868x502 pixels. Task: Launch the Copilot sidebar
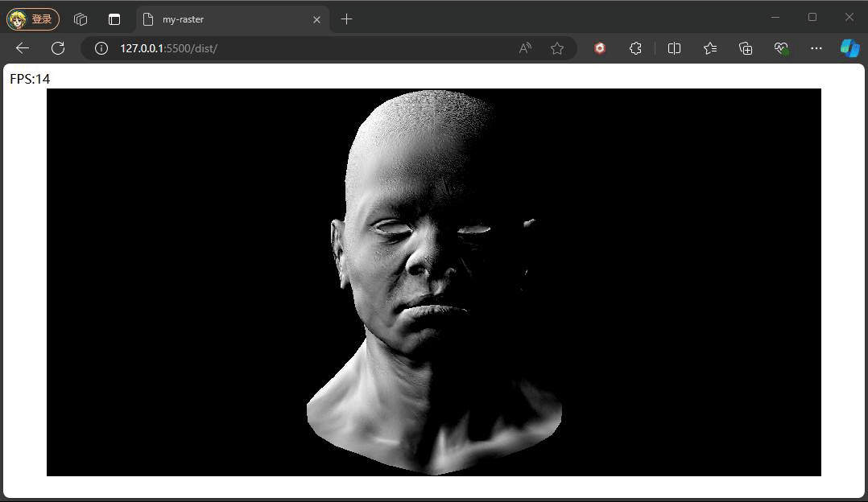click(849, 48)
